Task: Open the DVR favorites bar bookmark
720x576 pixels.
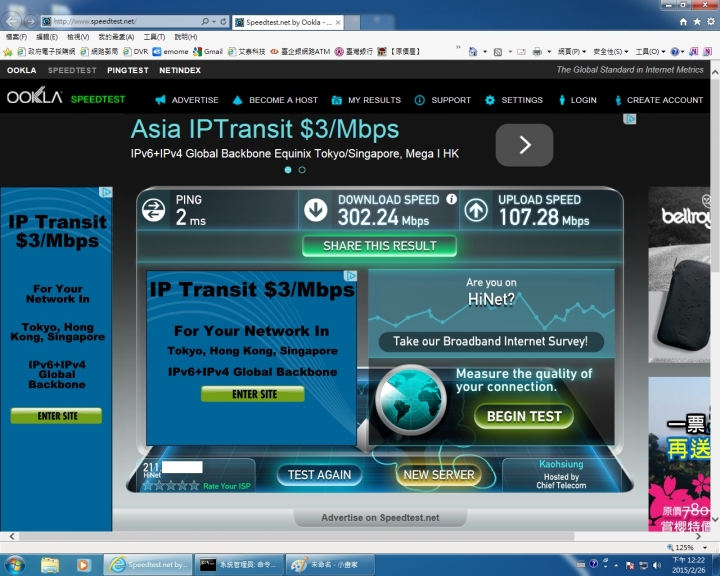Action: click(x=136, y=52)
